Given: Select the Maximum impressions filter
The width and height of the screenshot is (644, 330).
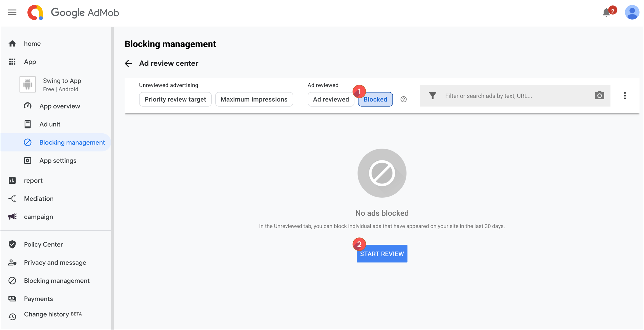Looking at the screenshot, I should (254, 99).
